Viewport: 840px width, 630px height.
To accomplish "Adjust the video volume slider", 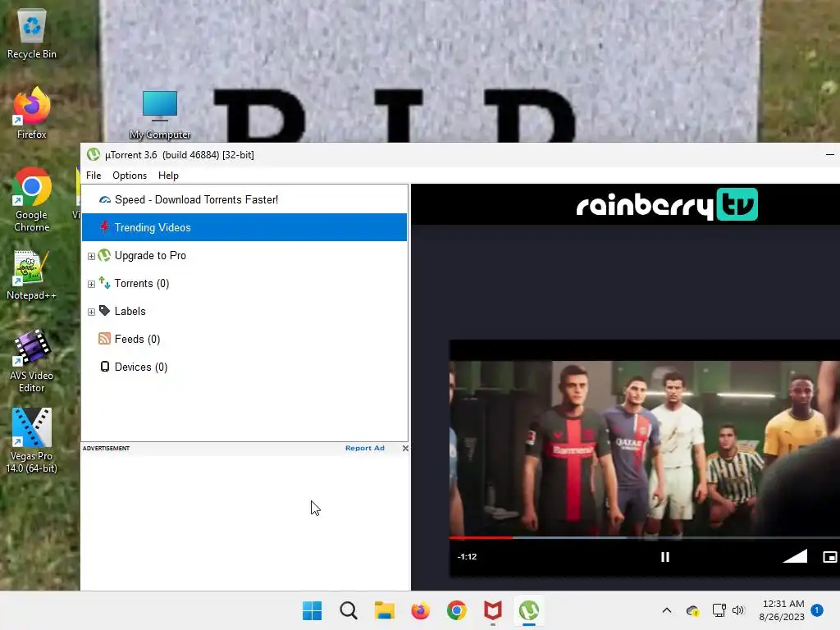I will click(795, 556).
